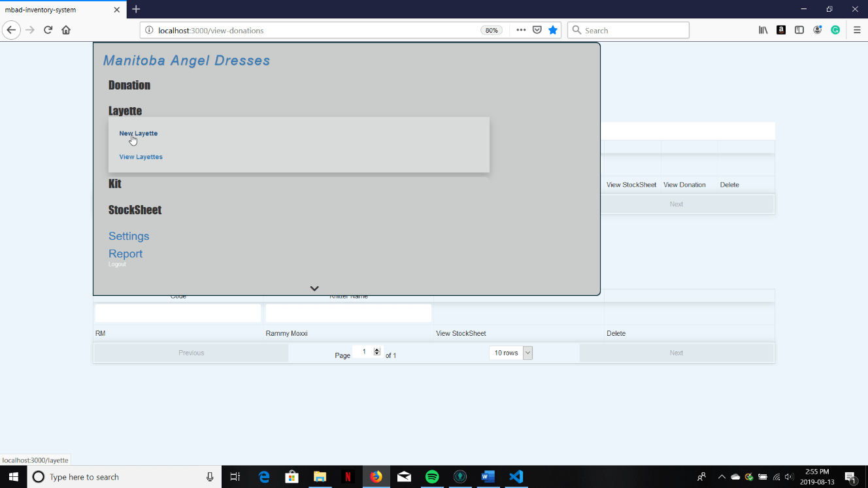
Task: Open page actions three-dot menu
Action: click(521, 30)
